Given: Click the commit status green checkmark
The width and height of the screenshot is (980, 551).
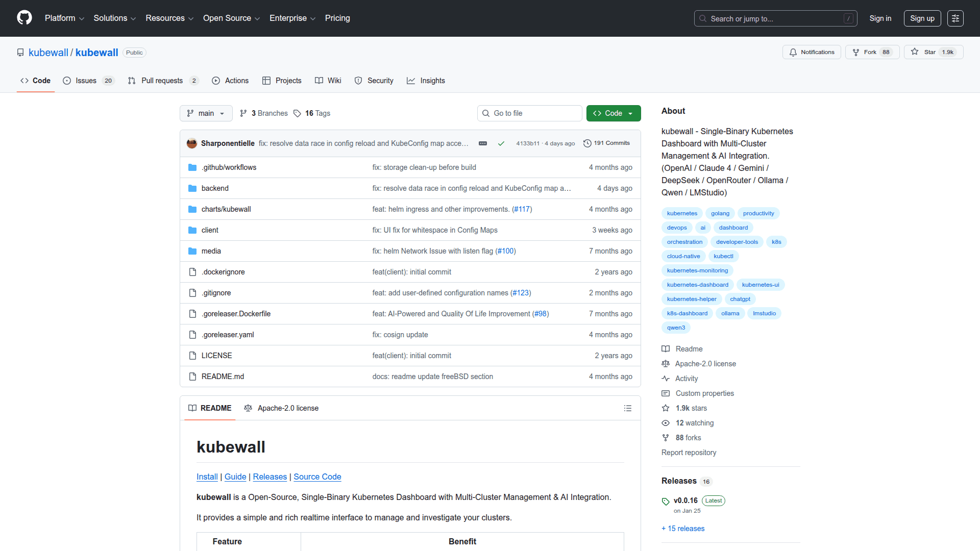Looking at the screenshot, I should (501, 143).
